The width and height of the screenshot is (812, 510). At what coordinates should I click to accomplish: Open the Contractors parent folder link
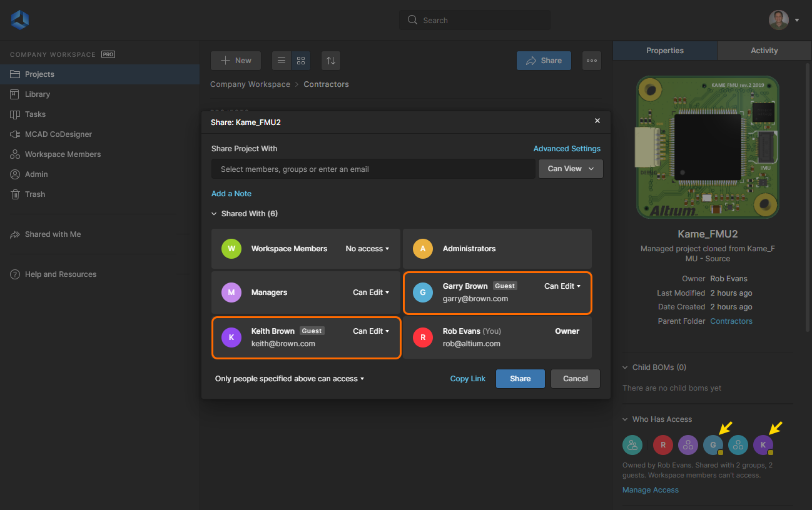(731, 321)
